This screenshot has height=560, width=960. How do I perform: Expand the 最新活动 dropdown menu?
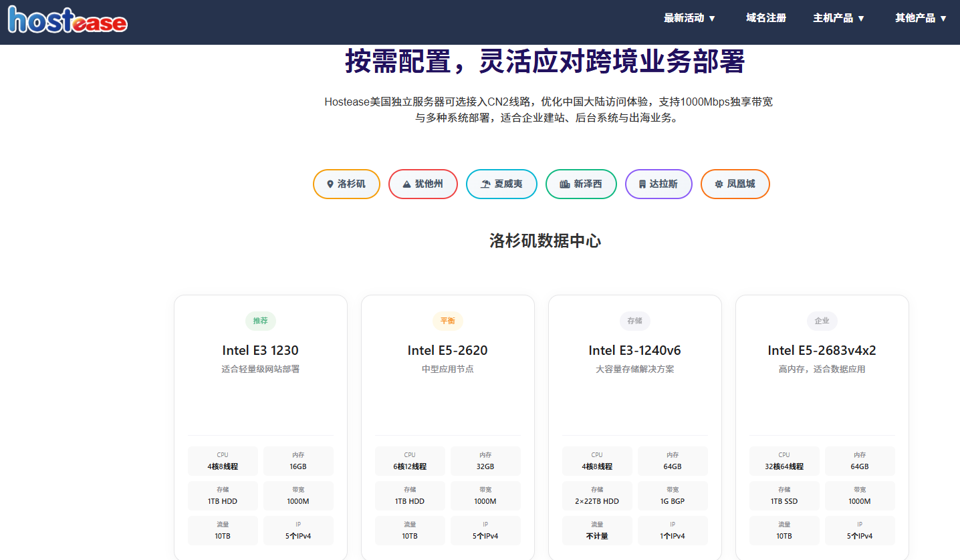coord(689,18)
